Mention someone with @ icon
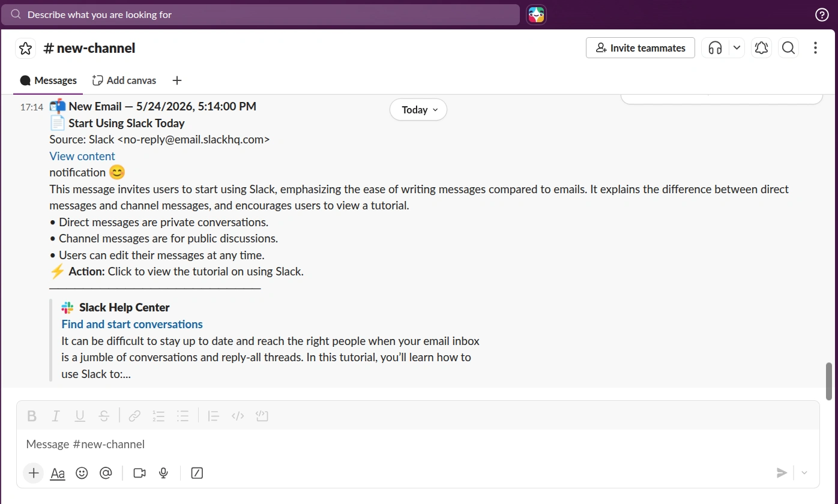The height and width of the screenshot is (504, 838). tap(106, 473)
